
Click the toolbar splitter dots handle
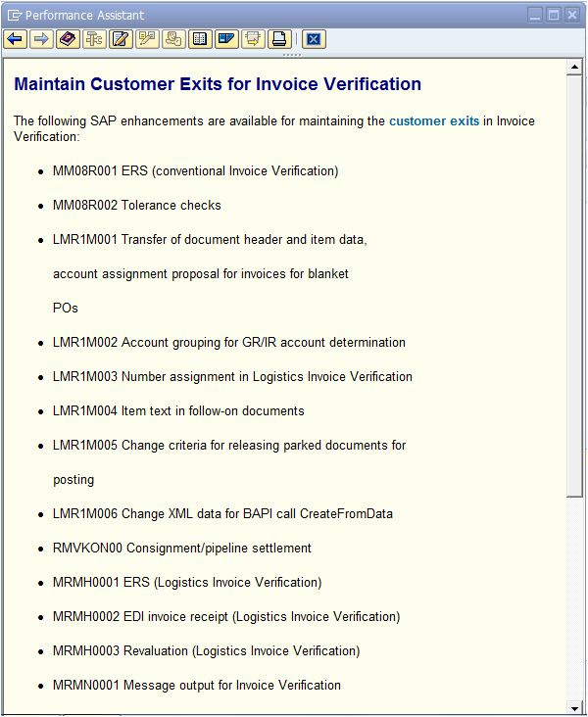click(292, 55)
